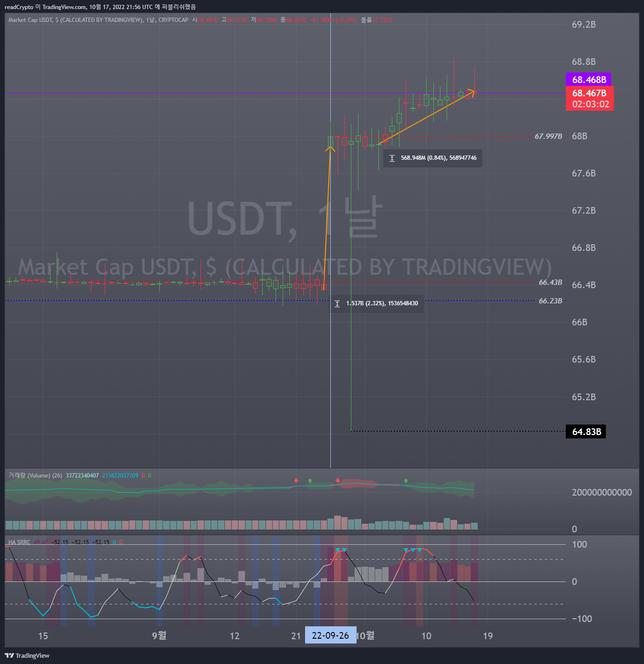644x664 pixels.
Task: Click the 66.23B blue dotted line label
Action: [551, 301]
